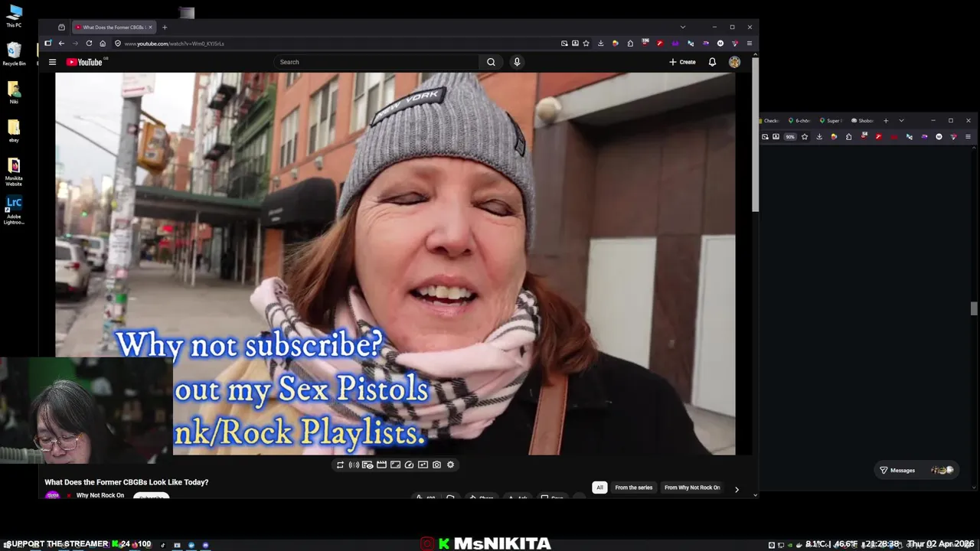Screen dimensions: 980x551
Task: Open the extensions puzzle icon in the second browser
Action: 848,137
